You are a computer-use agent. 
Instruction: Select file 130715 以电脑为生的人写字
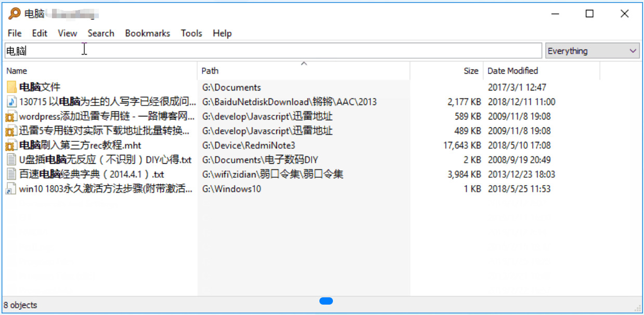(108, 102)
